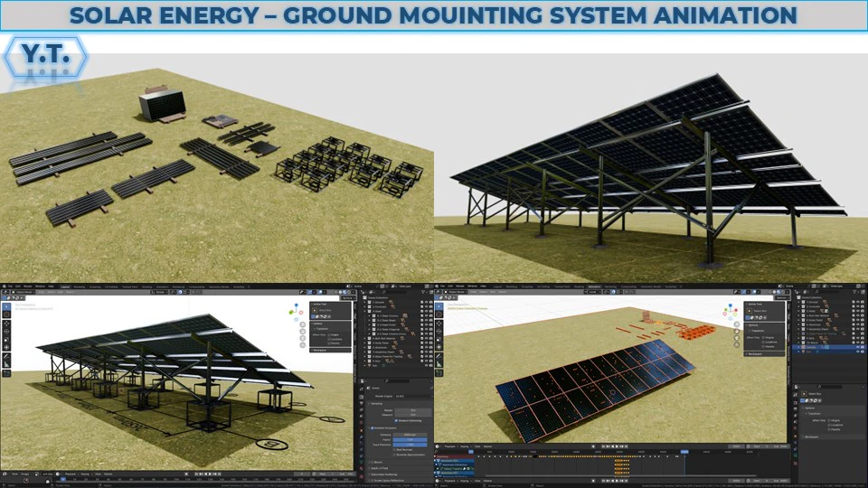Screen dimensions: 868x488
Task: Select the Transform tool in right Blender window
Action: click(x=439, y=347)
